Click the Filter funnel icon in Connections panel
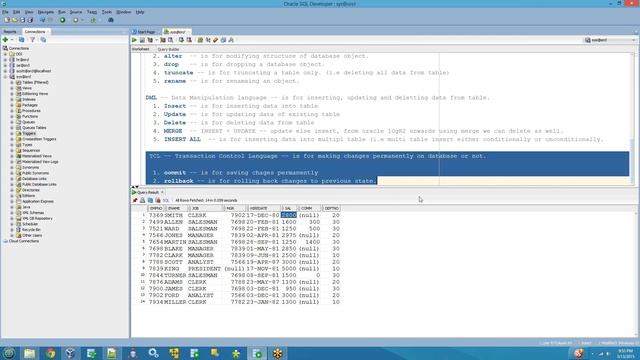 32,40
